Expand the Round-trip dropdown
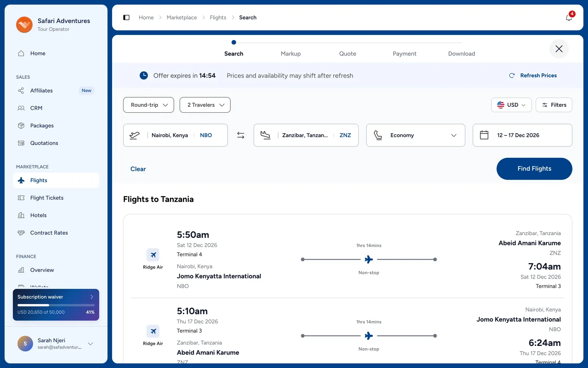Image resolution: width=588 pixels, height=368 pixels. pos(148,105)
